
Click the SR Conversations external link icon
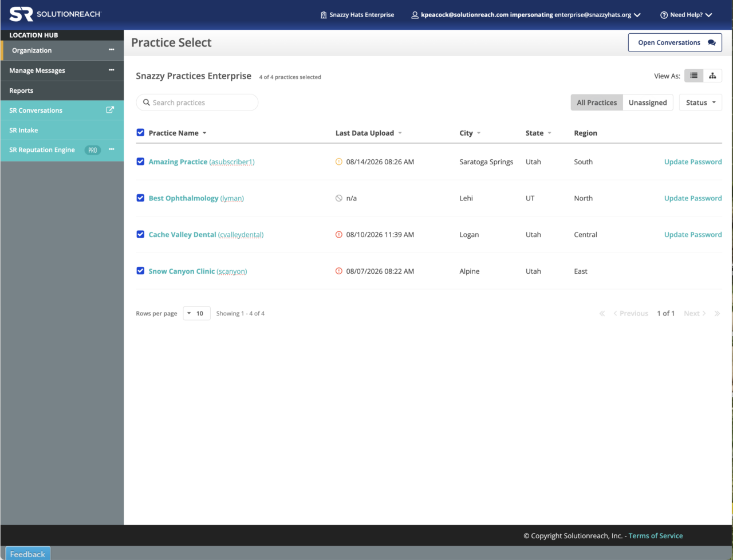(x=110, y=110)
